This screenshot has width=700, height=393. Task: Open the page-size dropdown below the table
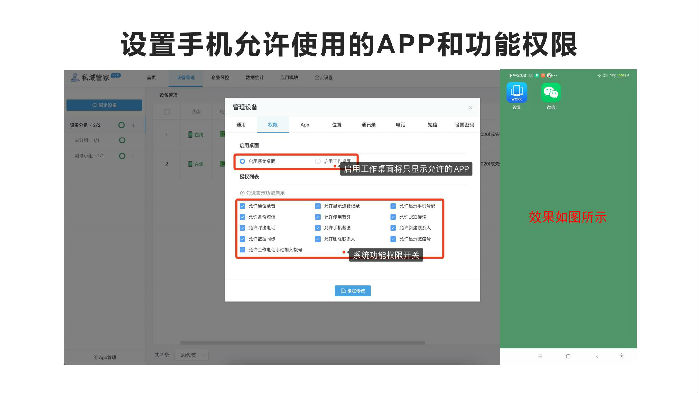pos(193,355)
